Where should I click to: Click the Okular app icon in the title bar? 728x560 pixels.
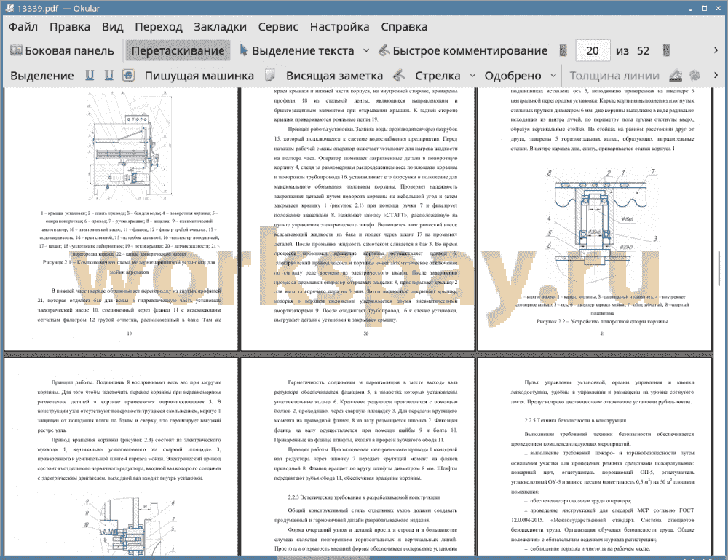tap(9, 8)
